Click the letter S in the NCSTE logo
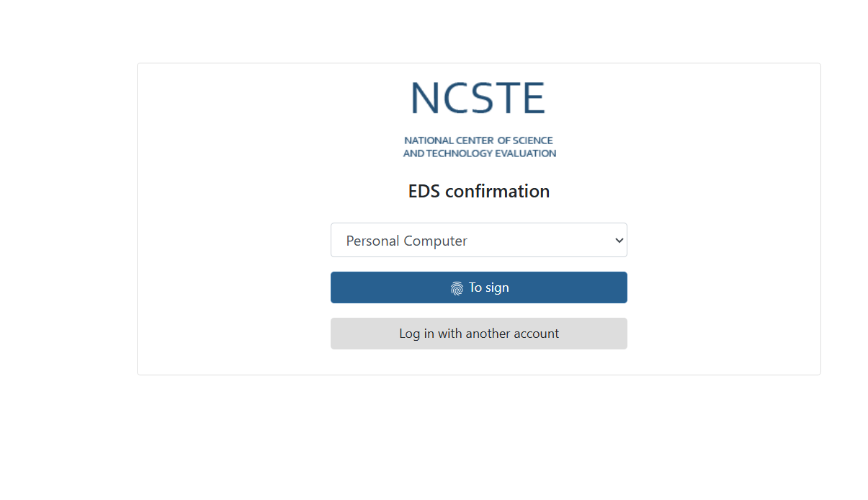The width and height of the screenshot is (868, 500). tap(481, 99)
